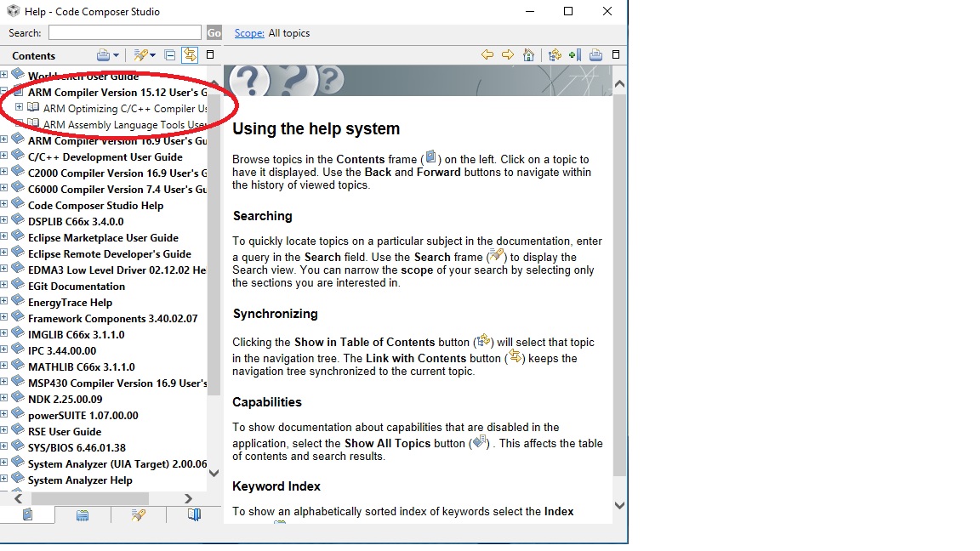Click the topic pane vertical scrollbar thumb
Screen dimensions: 980x551
point(619,286)
